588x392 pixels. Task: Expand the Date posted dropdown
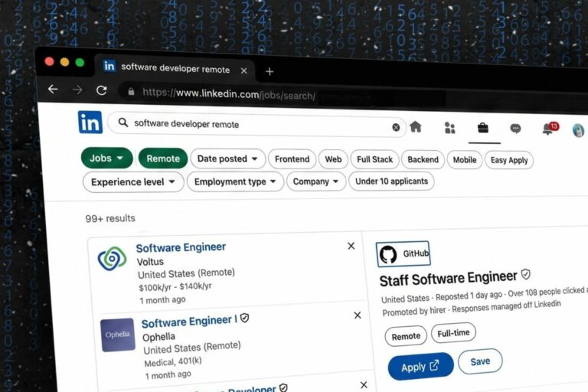tap(227, 158)
